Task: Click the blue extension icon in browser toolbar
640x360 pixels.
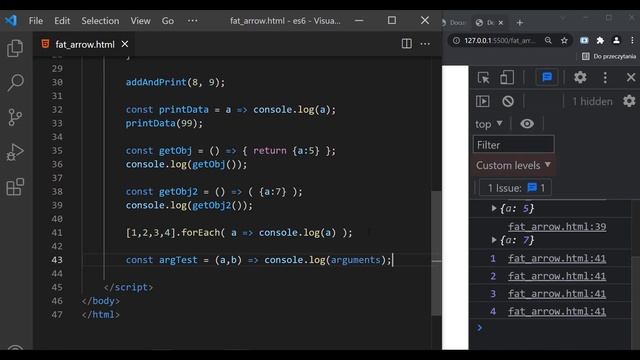Action: click(584, 40)
